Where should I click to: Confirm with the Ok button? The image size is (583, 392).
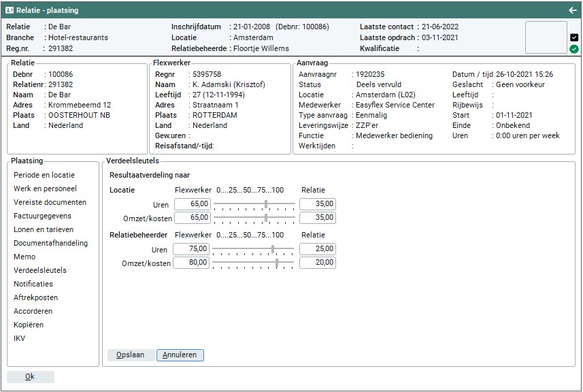click(30, 377)
